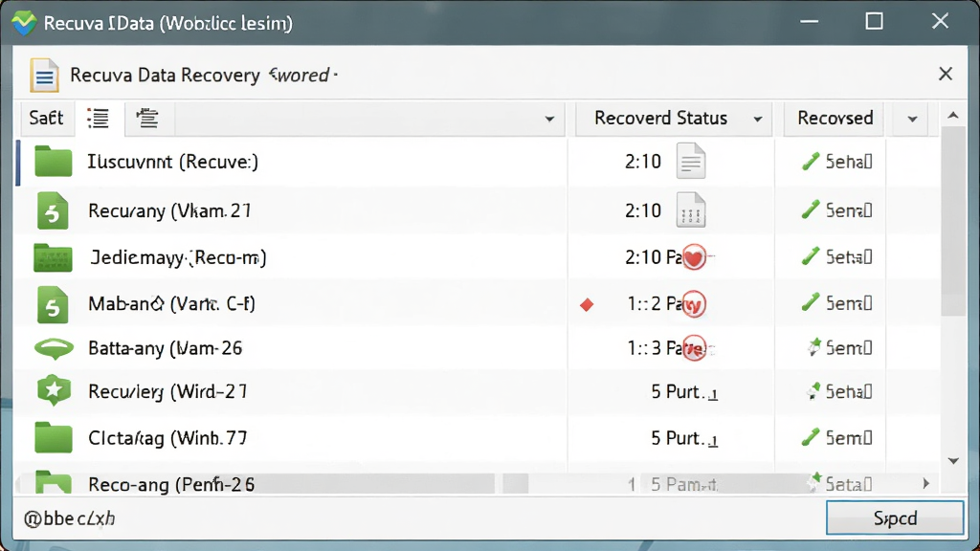The image size is (980, 551).
Task: Click the green star badge icon beside "Recuvlery"
Action: point(54,391)
